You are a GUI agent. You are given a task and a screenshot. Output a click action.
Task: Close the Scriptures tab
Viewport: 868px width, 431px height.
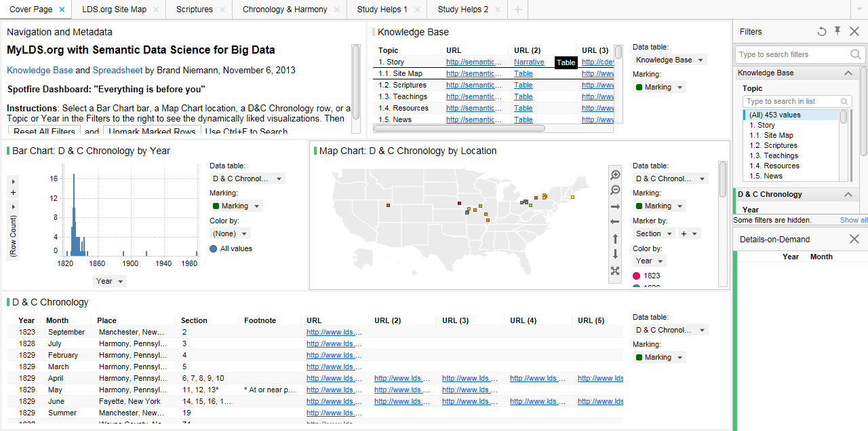coord(222,10)
